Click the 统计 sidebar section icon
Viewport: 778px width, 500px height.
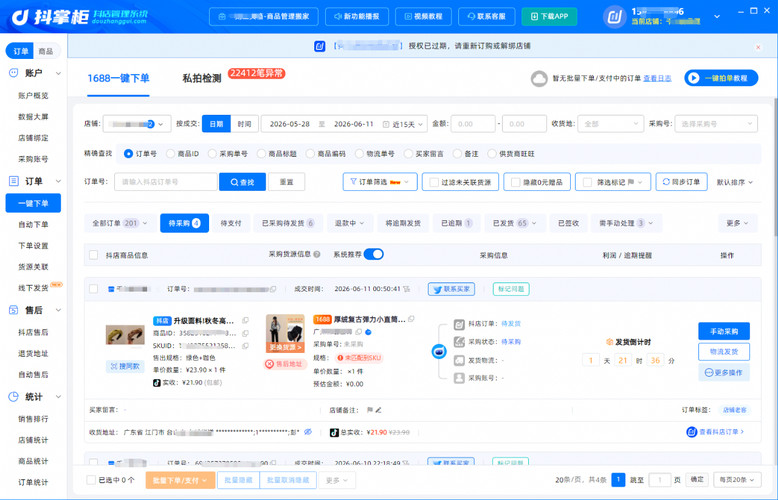[x=13, y=397]
